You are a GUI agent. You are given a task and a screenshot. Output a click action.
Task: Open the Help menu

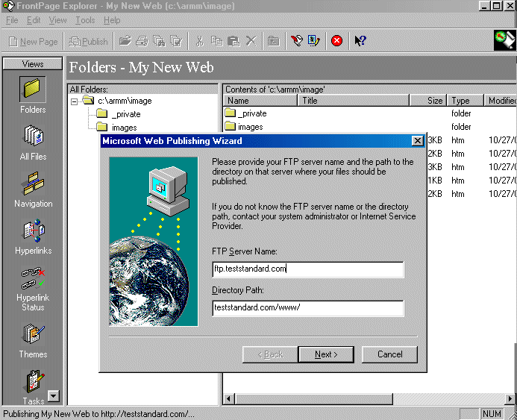point(112,20)
